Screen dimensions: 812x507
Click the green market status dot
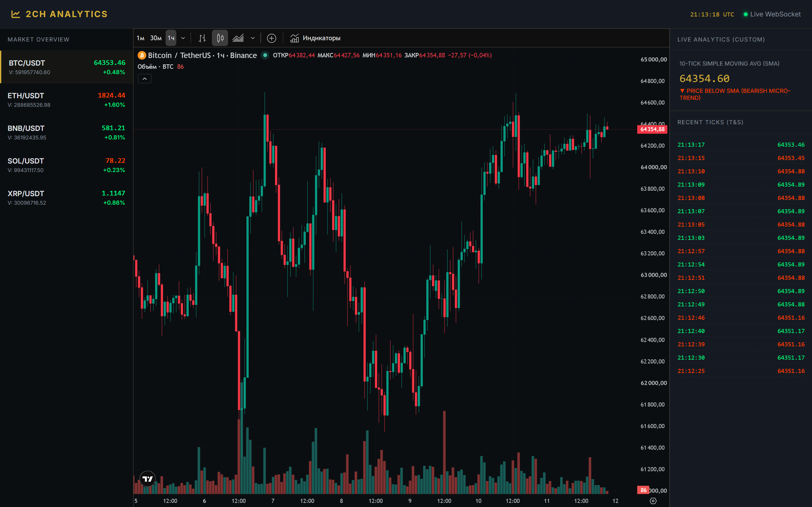coord(265,55)
